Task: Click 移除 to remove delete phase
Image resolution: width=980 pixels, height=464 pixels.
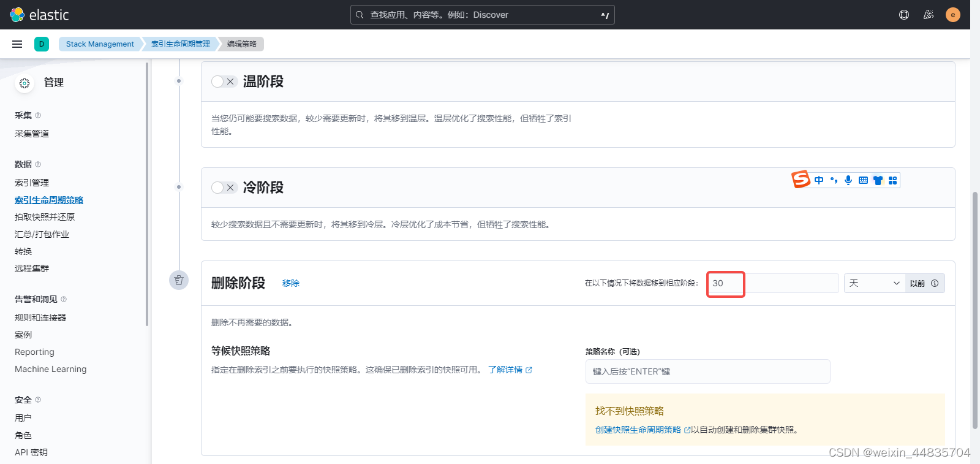Action: [291, 283]
